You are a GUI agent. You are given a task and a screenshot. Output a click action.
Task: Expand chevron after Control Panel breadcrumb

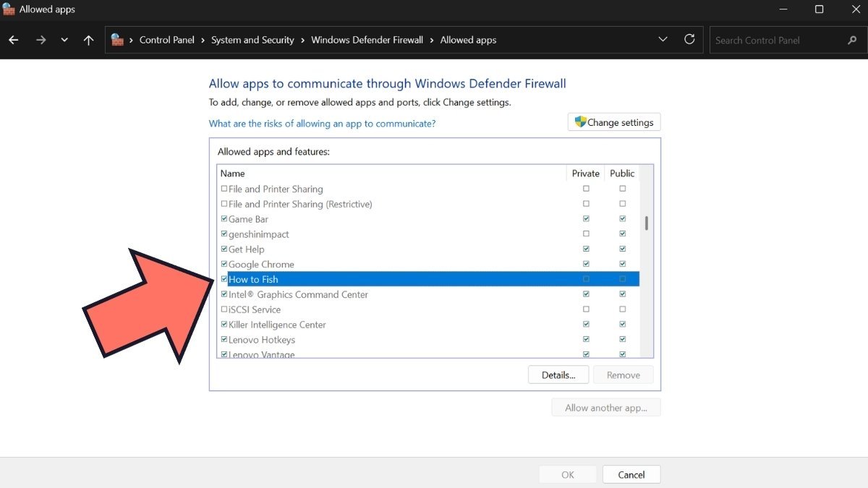pos(203,40)
